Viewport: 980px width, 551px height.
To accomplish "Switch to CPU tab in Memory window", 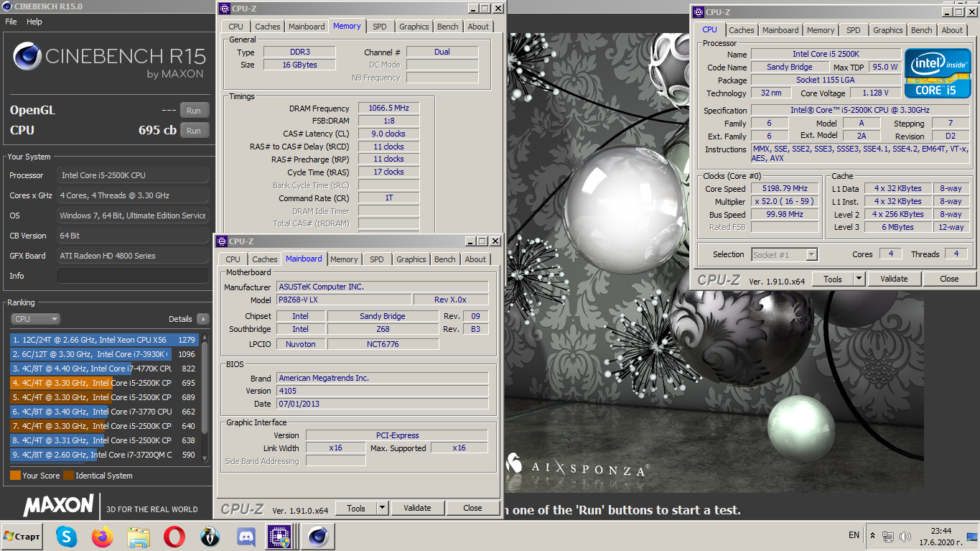I will [x=235, y=27].
